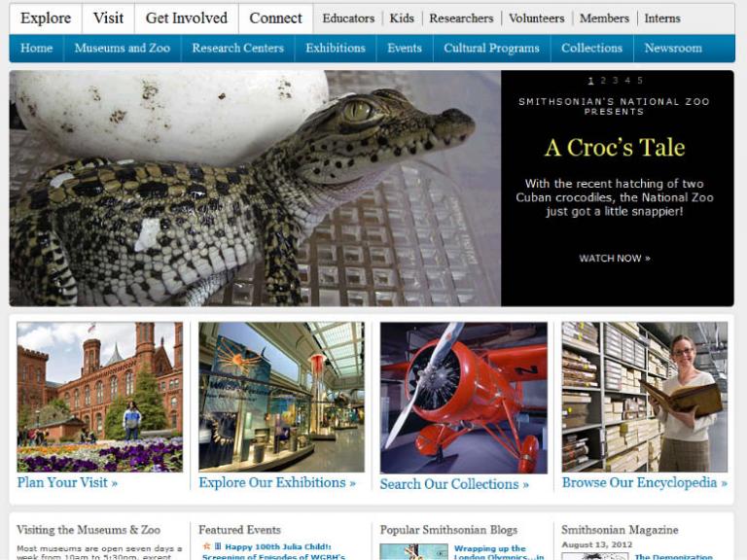Open the exhibition hall thumbnail
The height and width of the screenshot is (560, 747).
281,397
